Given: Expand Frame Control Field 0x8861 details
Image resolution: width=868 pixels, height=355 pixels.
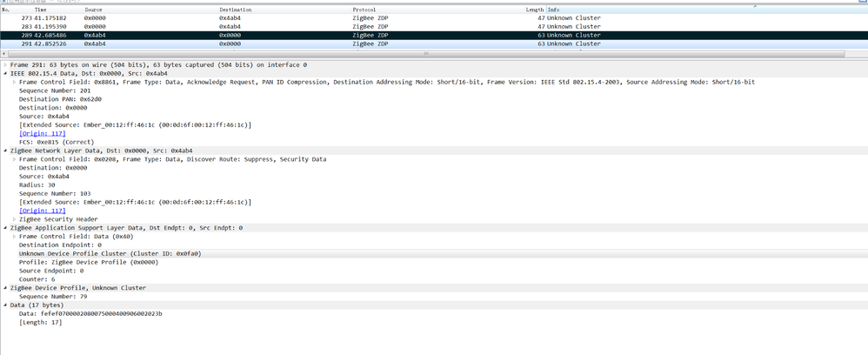Looking at the screenshot, I should coord(15,82).
